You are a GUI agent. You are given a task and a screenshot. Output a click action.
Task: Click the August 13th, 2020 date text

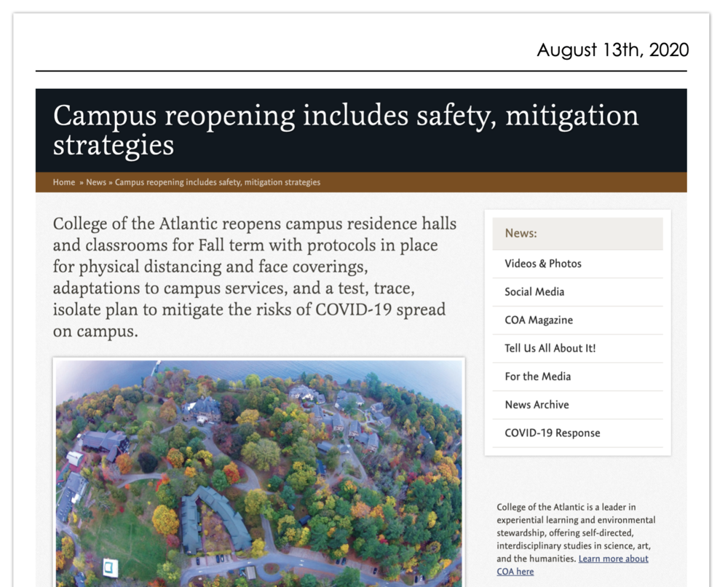point(612,50)
